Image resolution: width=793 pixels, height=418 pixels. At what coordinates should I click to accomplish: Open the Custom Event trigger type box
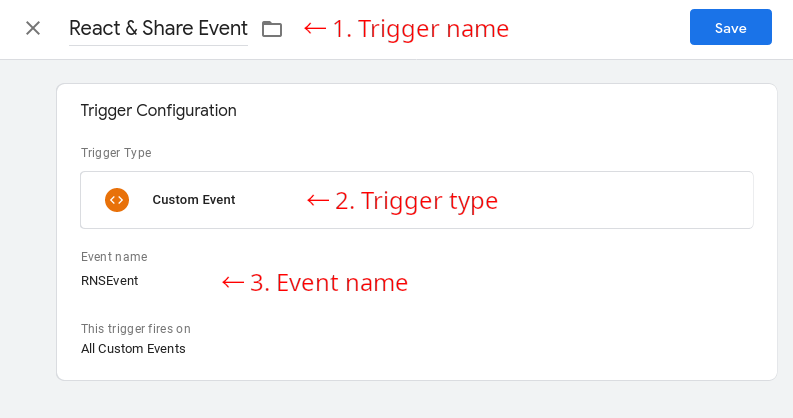coord(417,200)
